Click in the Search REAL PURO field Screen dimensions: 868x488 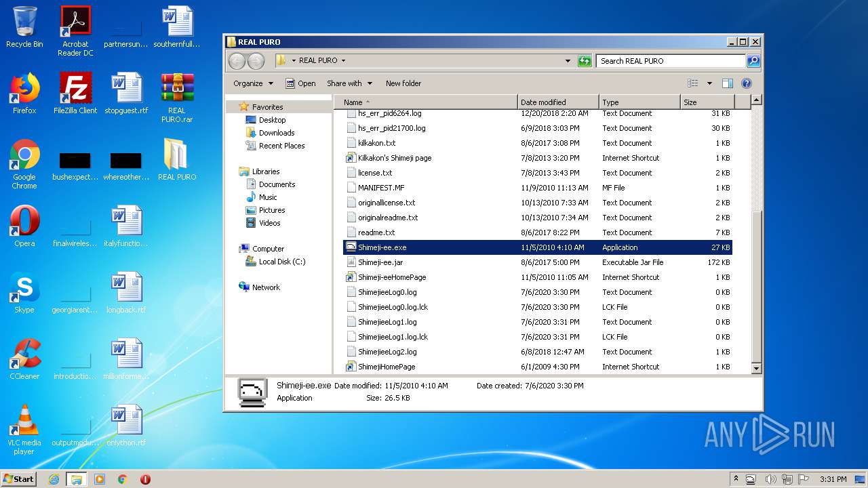[x=671, y=61]
